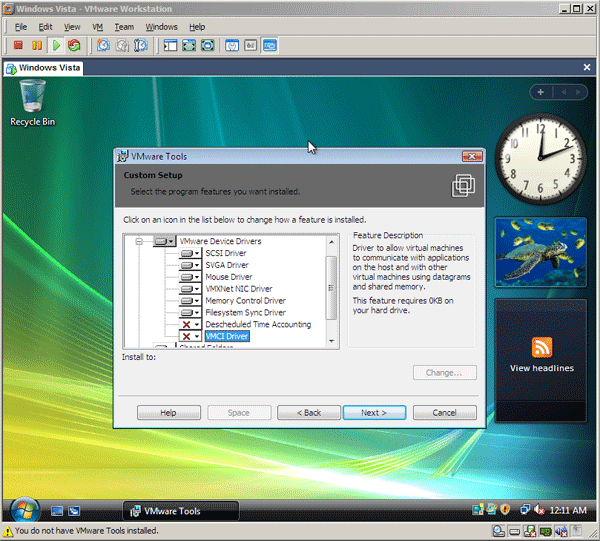Close the VMware Tools dialog
The width and height of the screenshot is (600, 541).
[472, 156]
